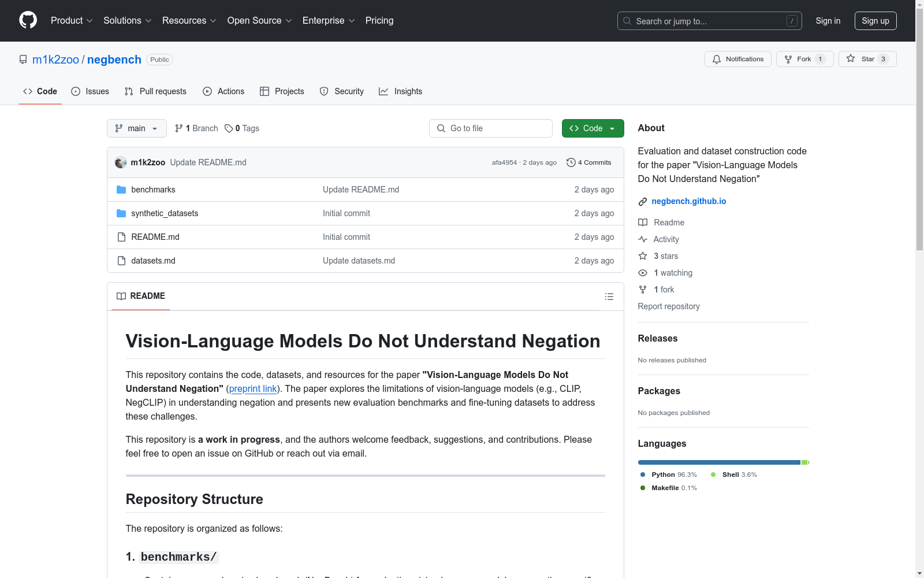The width and height of the screenshot is (924, 578).
Task: Click the Shell green language dot
Action: pyautogui.click(x=713, y=475)
